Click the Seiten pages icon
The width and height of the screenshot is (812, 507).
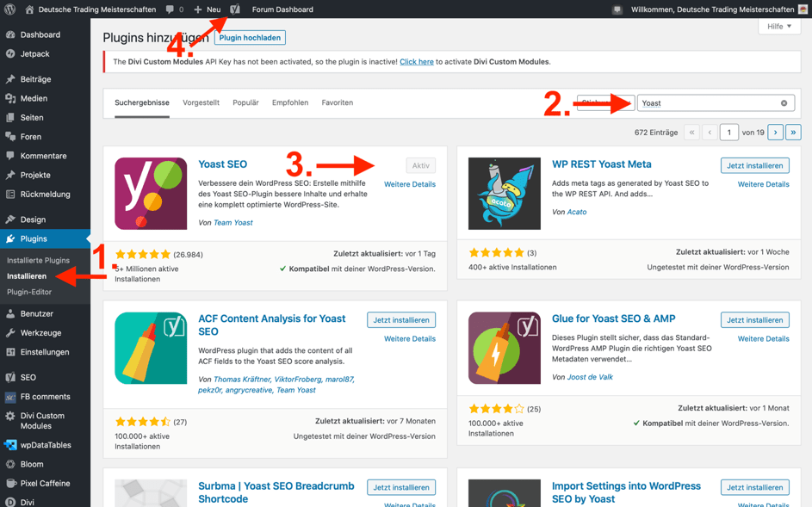click(x=10, y=118)
